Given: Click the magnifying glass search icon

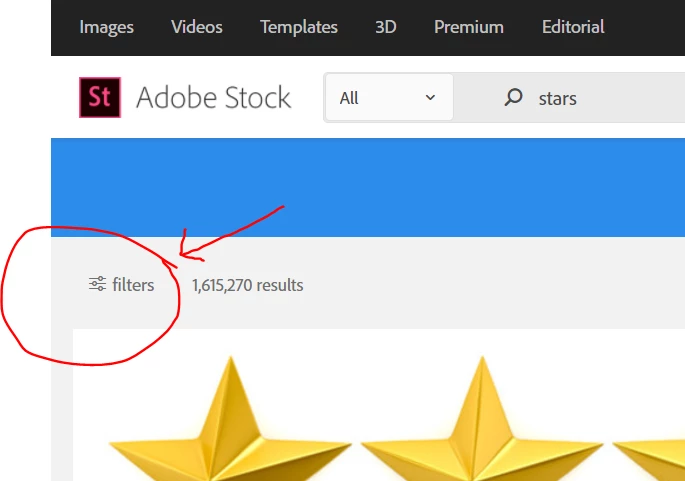Looking at the screenshot, I should click(513, 97).
